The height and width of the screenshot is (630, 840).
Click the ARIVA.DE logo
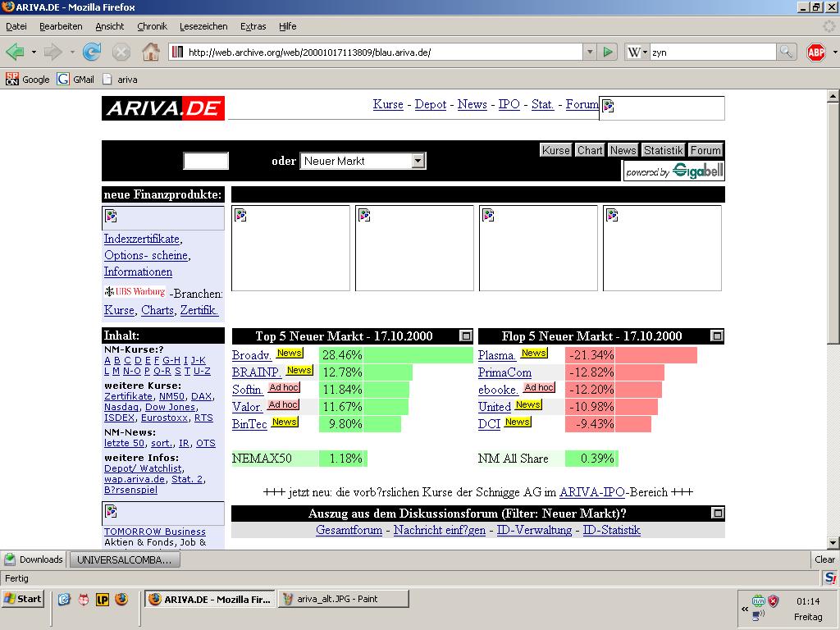(163, 108)
